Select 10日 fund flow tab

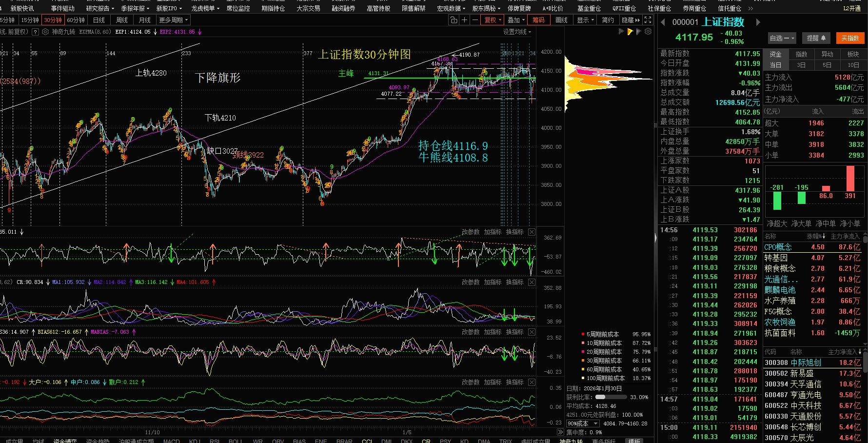[x=853, y=65]
